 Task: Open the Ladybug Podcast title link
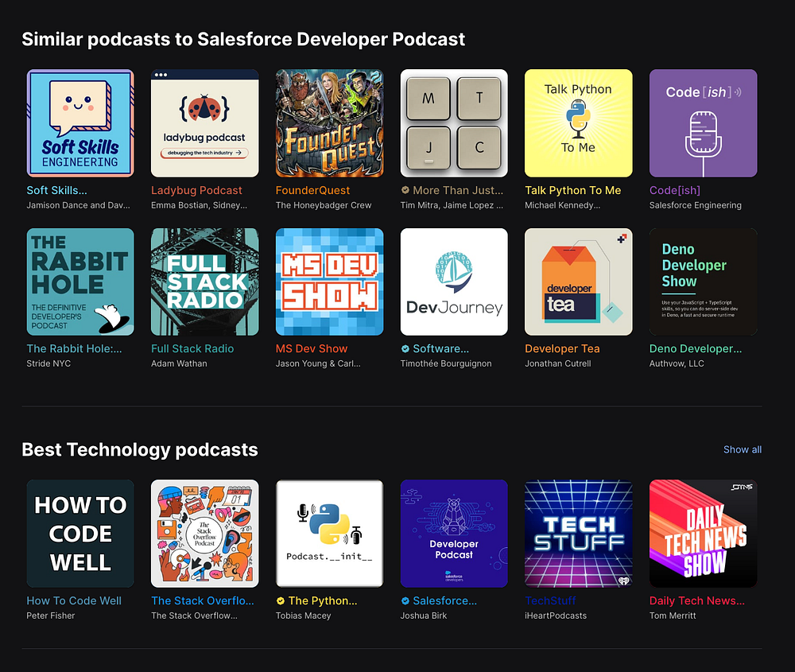196,190
